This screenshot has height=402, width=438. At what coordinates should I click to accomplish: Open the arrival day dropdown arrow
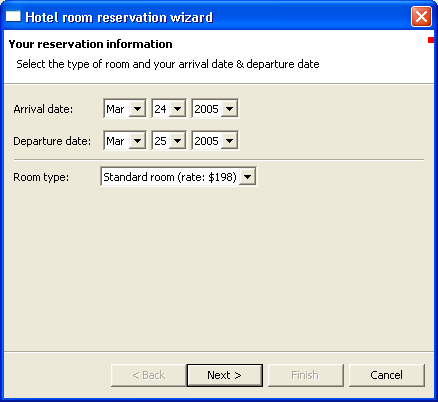point(177,109)
